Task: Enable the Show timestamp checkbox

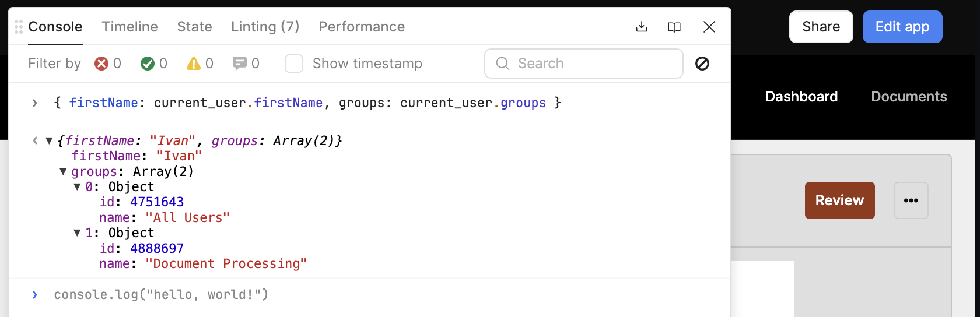Action: (294, 64)
